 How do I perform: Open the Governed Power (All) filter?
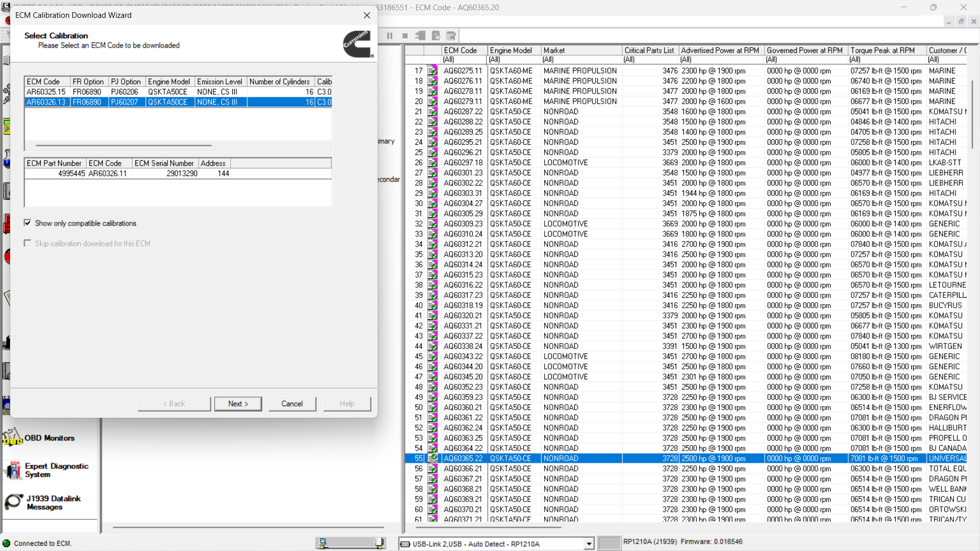[806, 60]
